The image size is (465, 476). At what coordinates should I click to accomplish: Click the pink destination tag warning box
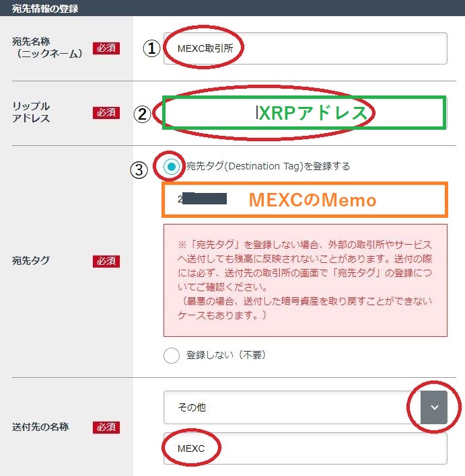click(305, 280)
